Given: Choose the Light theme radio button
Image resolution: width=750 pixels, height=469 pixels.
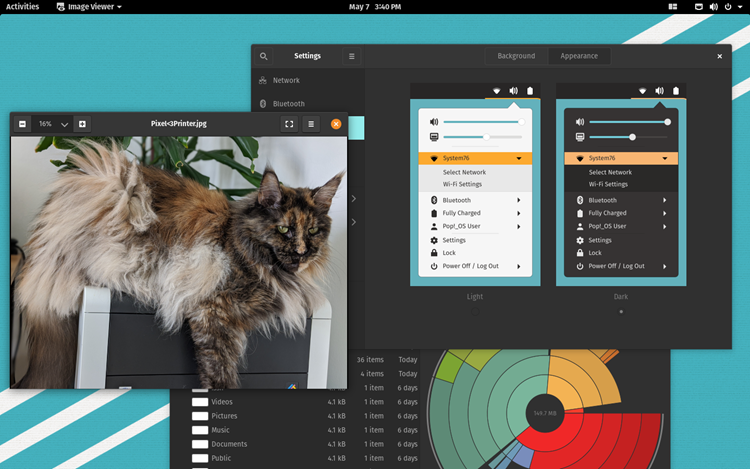Looking at the screenshot, I should pos(475,312).
